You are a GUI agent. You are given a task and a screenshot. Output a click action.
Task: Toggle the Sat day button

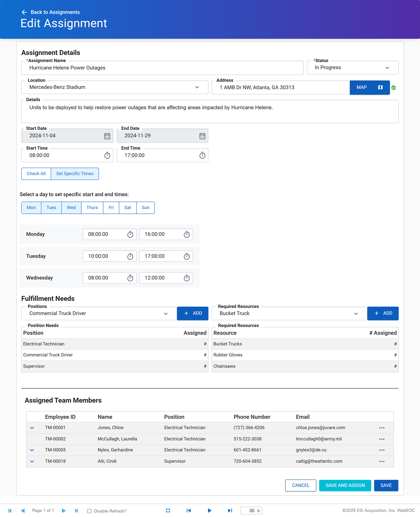[x=128, y=208]
